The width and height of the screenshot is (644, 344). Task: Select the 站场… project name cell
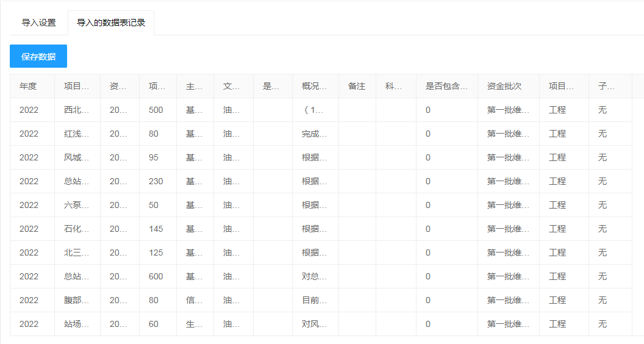[77, 324]
